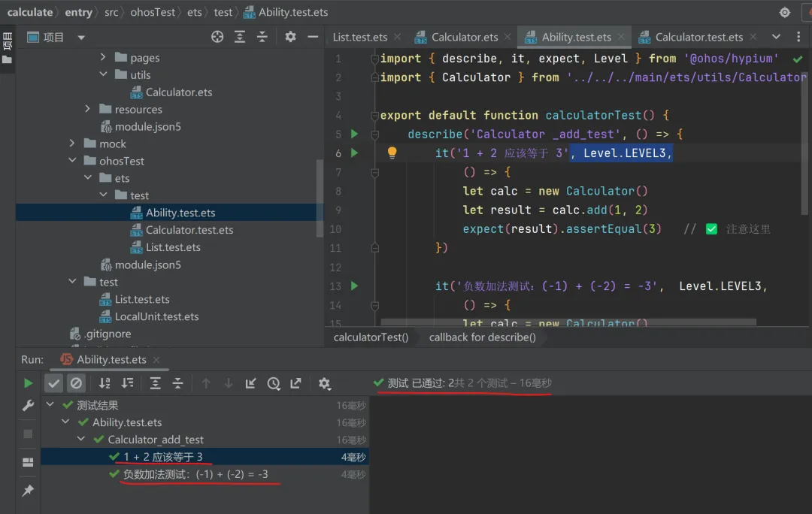Click locate current file target icon
The width and height of the screenshot is (812, 514).
217,37
